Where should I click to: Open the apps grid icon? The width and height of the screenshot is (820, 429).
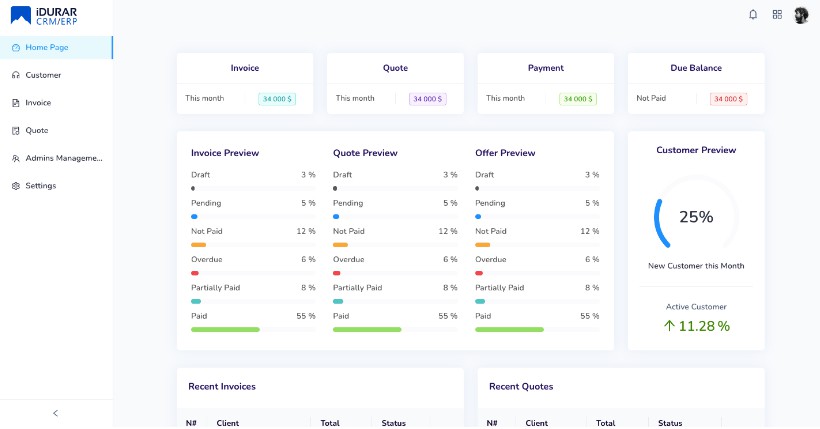[x=777, y=15]
